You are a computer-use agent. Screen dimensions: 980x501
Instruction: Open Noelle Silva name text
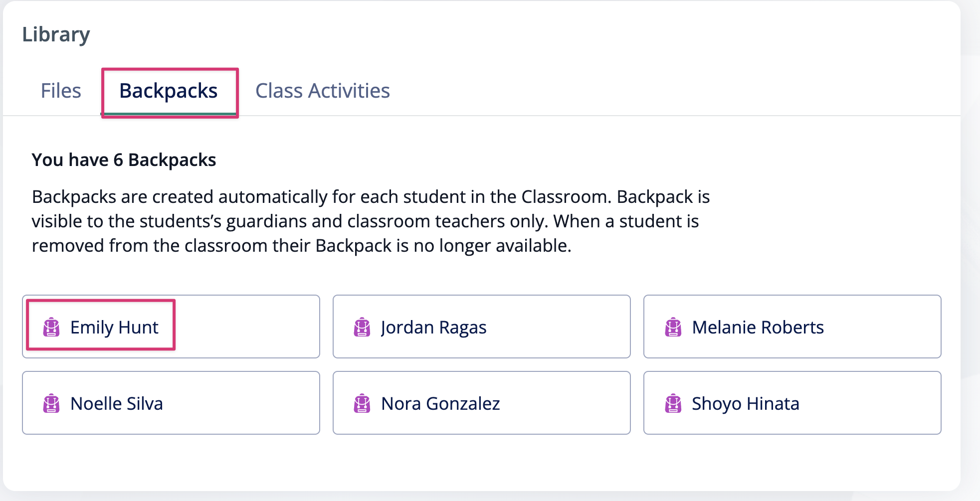117,404
